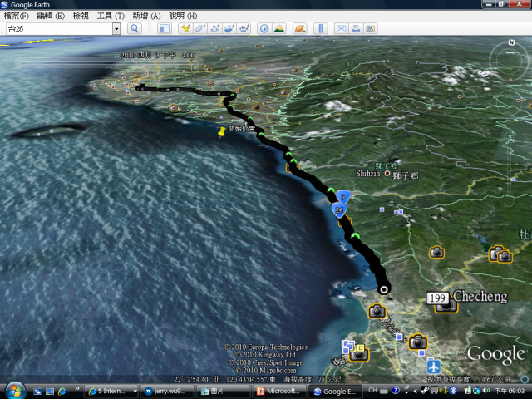Click the airport airplane icon
Image resolution: width=532 pixels, height=399 pixels.
(x=434, y=367)
